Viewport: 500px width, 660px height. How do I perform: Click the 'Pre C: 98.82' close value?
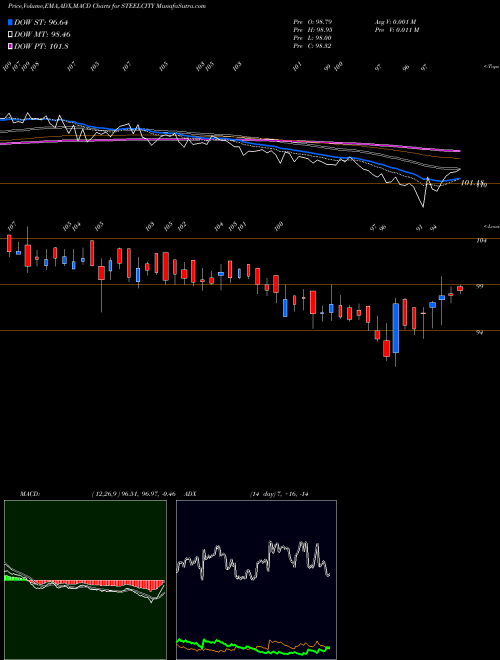313,45
